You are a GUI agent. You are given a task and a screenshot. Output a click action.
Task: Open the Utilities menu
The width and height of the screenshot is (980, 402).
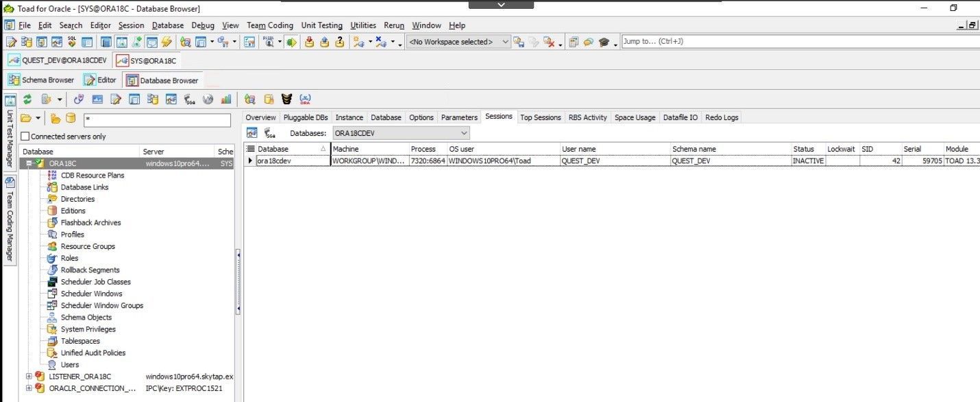(x=363, y=25)
